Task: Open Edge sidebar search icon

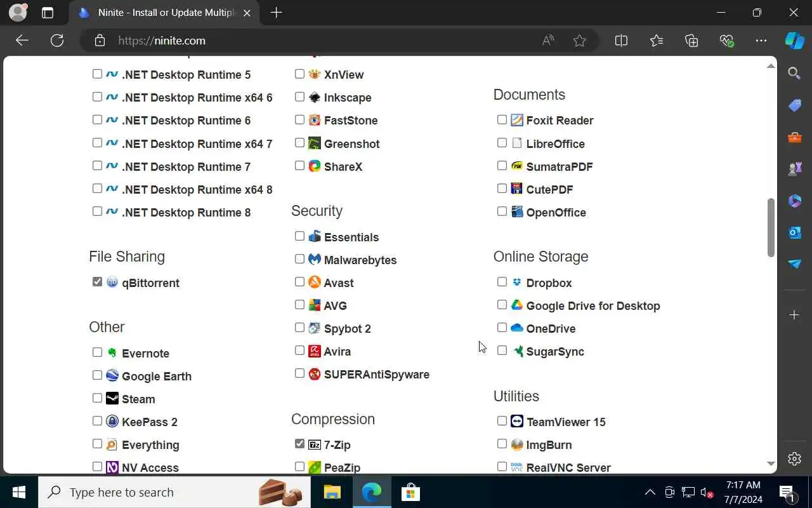Action: (794, 73)
